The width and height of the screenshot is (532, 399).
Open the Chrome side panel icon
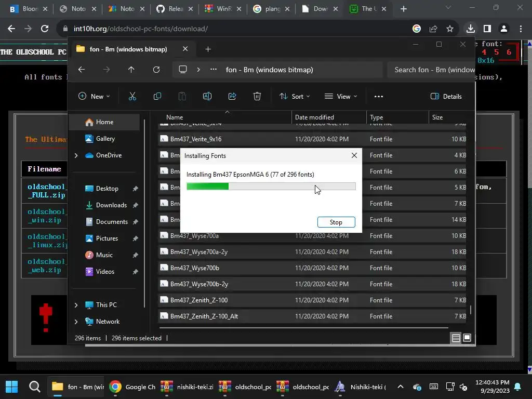487,29
